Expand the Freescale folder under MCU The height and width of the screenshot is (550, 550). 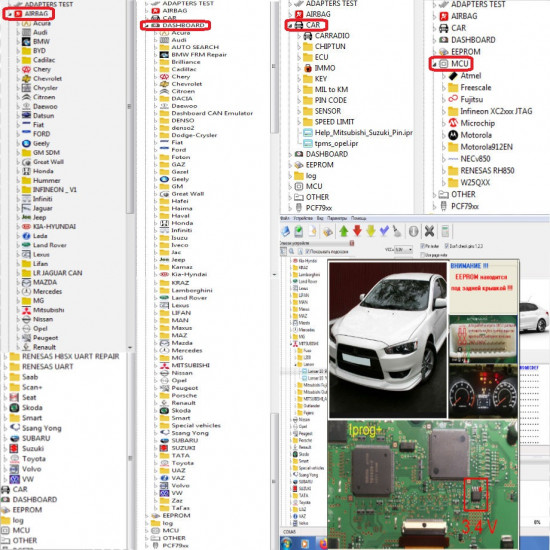(x=444, y=88)
